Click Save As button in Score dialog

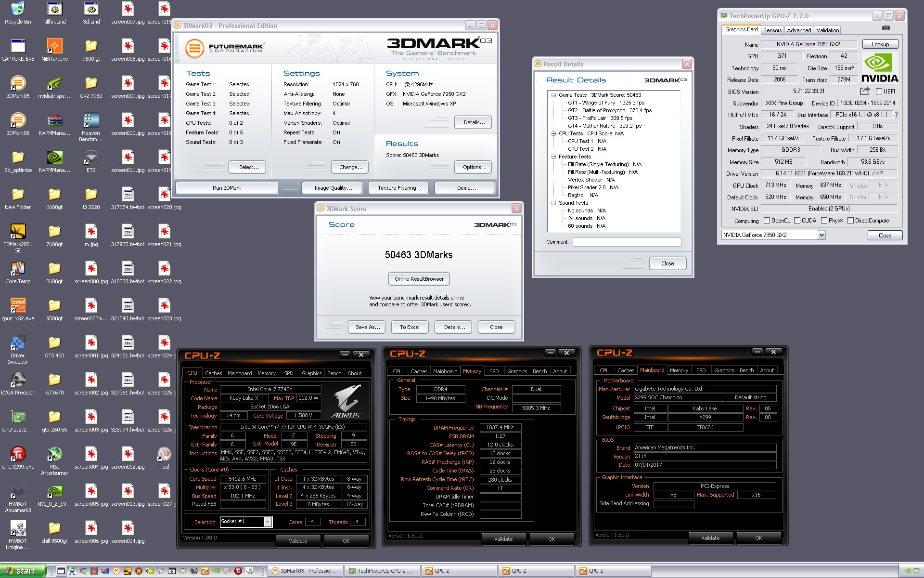368,327
